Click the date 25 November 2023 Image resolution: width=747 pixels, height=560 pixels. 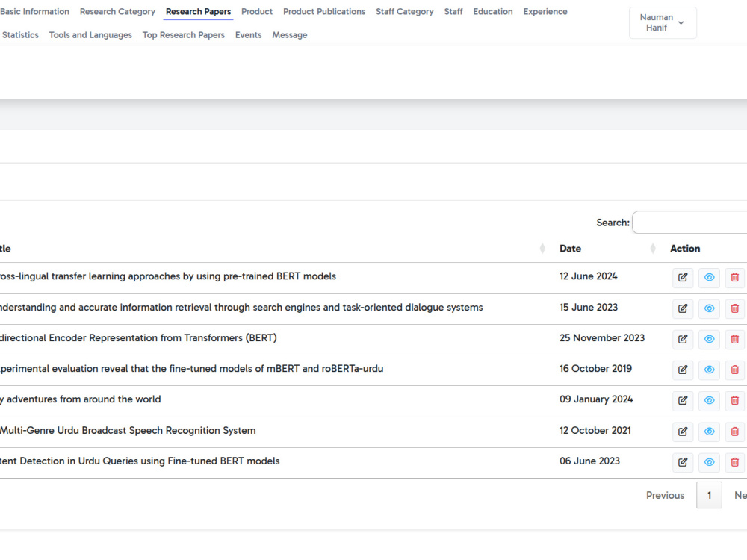click(602, 337)
